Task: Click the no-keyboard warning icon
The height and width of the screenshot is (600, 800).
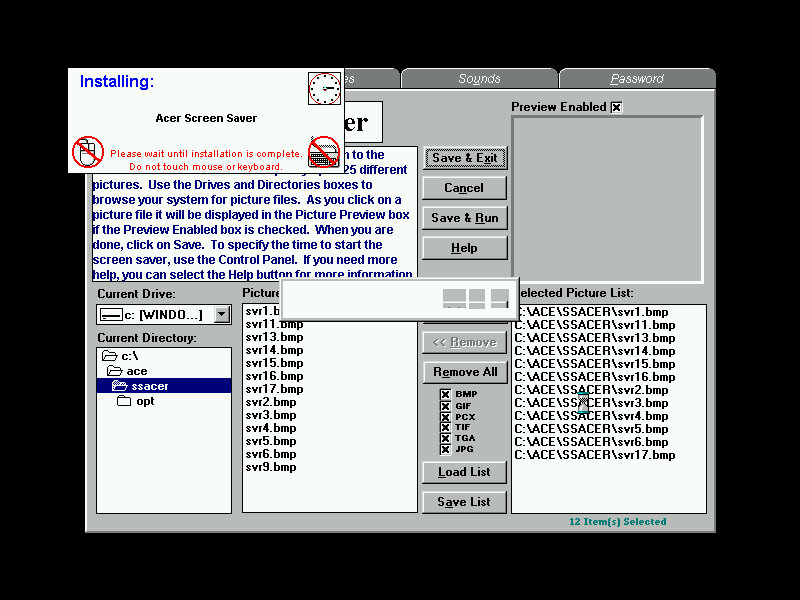Action: (x=324, y=153)
